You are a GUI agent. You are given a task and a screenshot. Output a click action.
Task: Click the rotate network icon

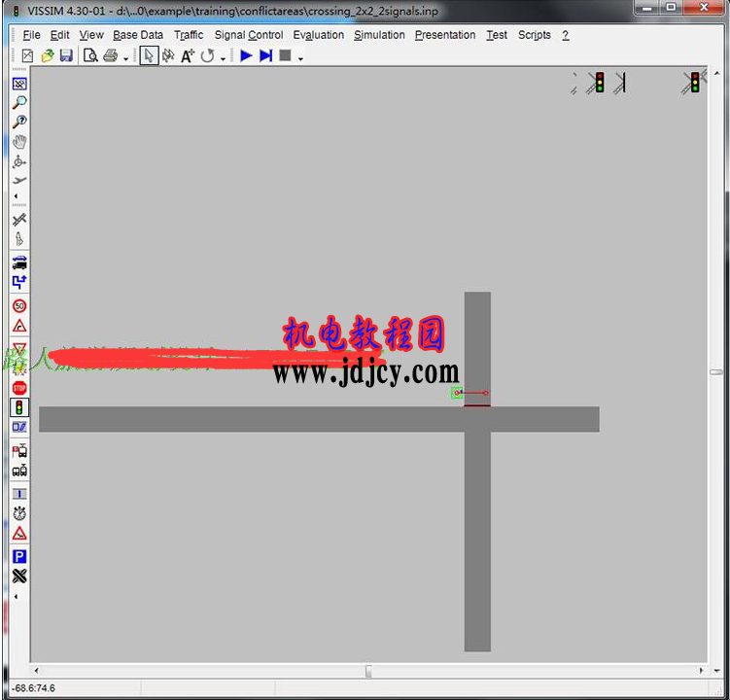207,55
